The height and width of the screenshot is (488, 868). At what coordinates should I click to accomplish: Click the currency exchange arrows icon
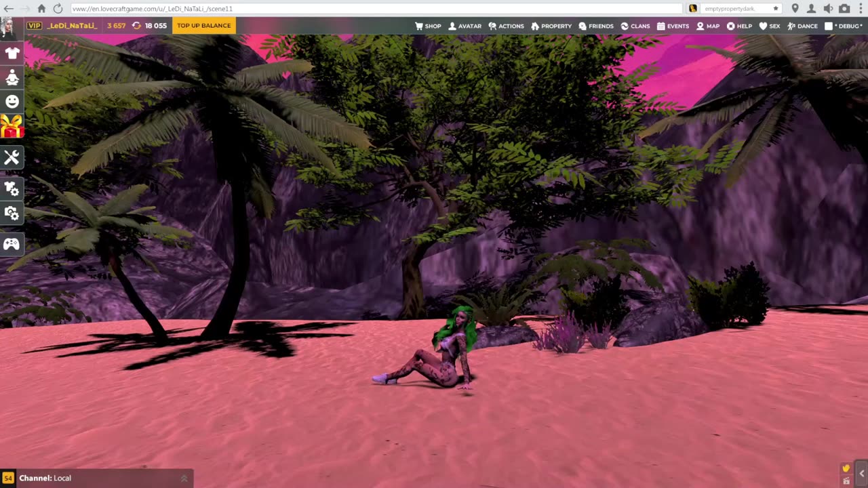point(136,26)
